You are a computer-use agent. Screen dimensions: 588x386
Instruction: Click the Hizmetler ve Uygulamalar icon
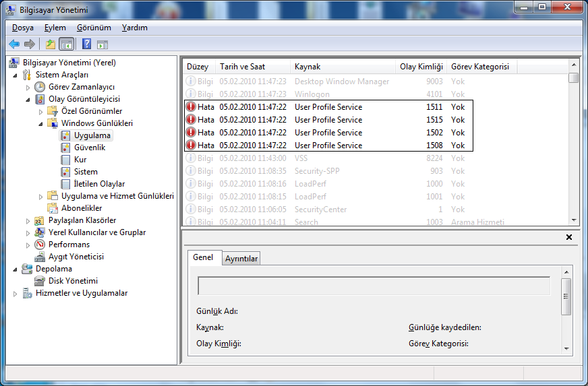point(27,293)
